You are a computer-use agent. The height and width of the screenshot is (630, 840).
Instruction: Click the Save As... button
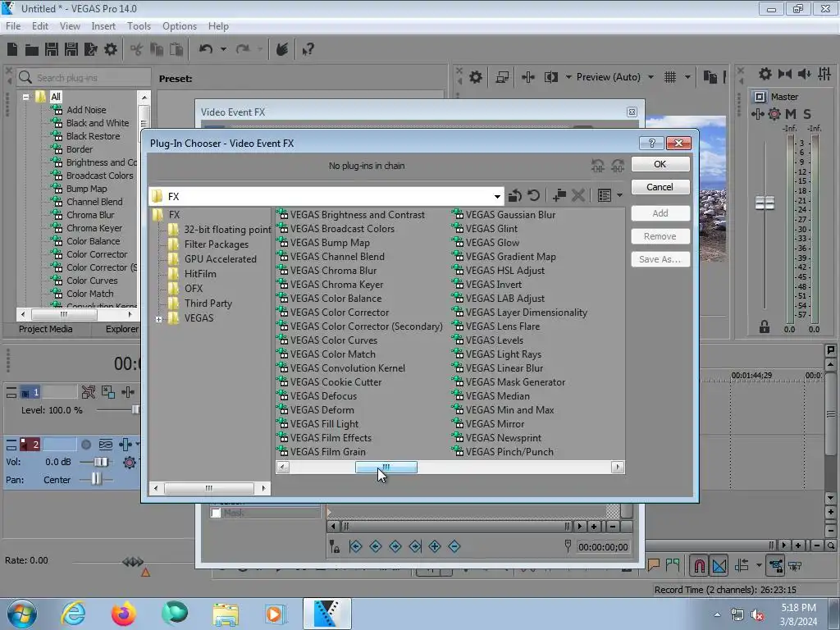point(660,259)
